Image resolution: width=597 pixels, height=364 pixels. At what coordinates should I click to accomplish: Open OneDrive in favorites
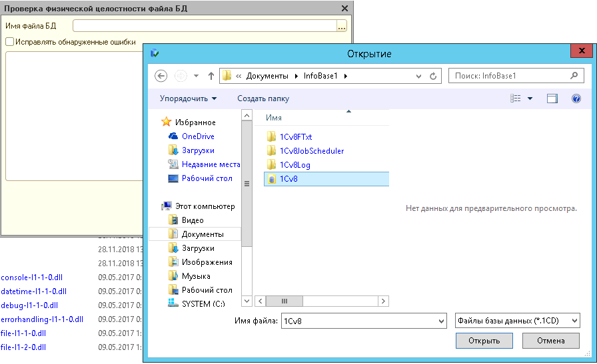[x=198, y=136]
